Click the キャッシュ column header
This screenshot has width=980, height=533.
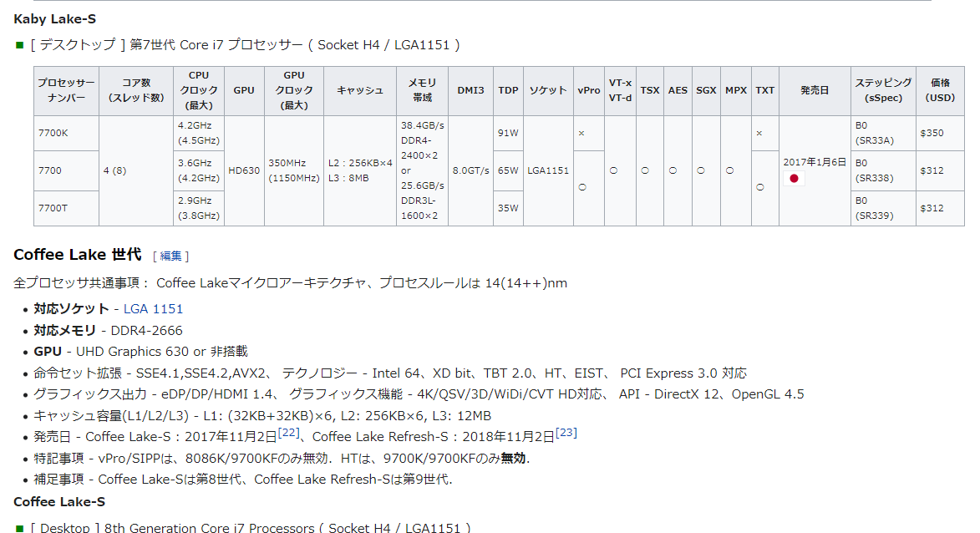click(360, 90)
